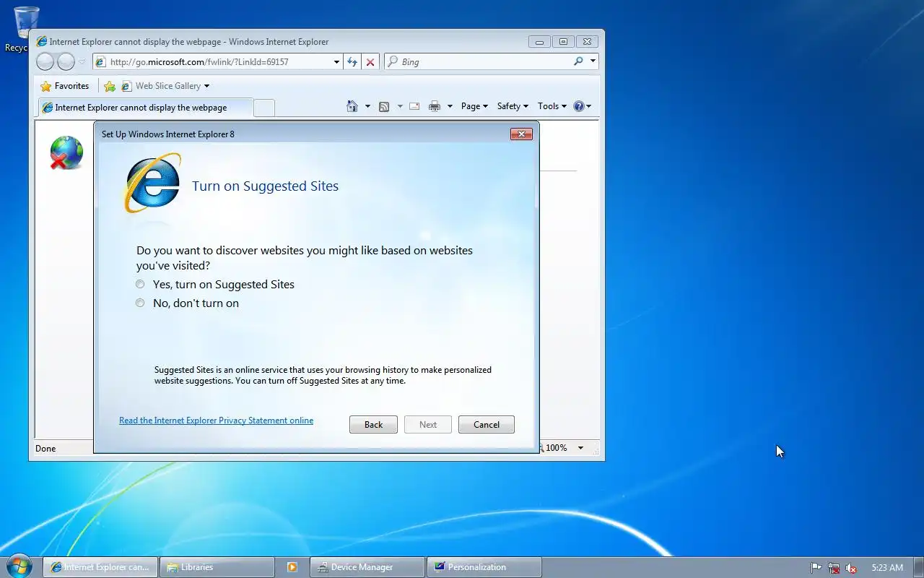This screenshot has width=924, height=578.
Task: Click the Home icon in command bar
Action: (352, 106)
